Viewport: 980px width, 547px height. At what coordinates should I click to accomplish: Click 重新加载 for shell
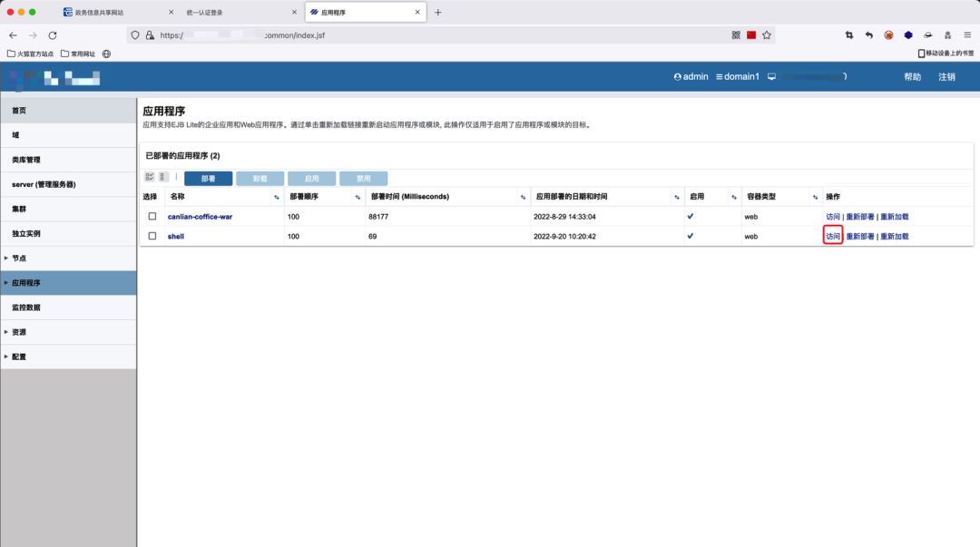pos(895,236)
